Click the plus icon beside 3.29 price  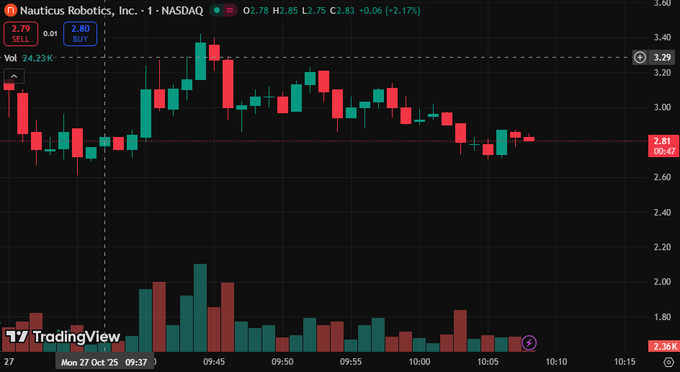[x=640, y=57]
